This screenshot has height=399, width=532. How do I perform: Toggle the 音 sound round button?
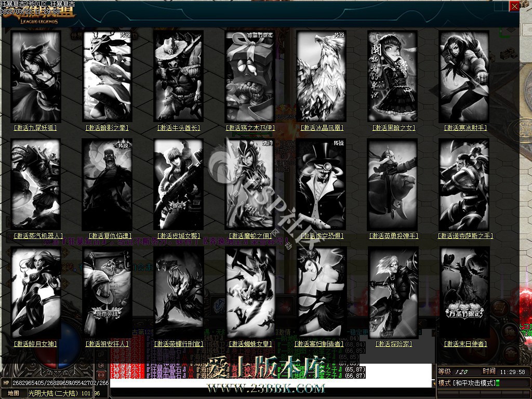511,353
